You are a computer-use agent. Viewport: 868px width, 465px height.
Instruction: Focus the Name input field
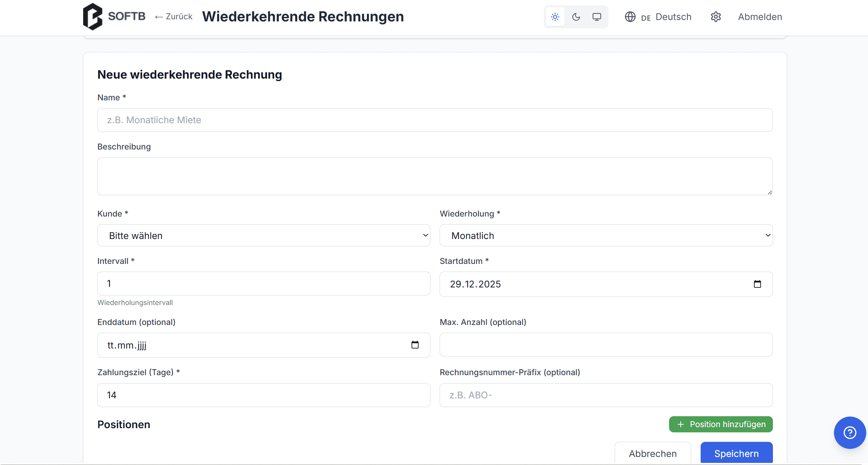click(x=435, y=120)
